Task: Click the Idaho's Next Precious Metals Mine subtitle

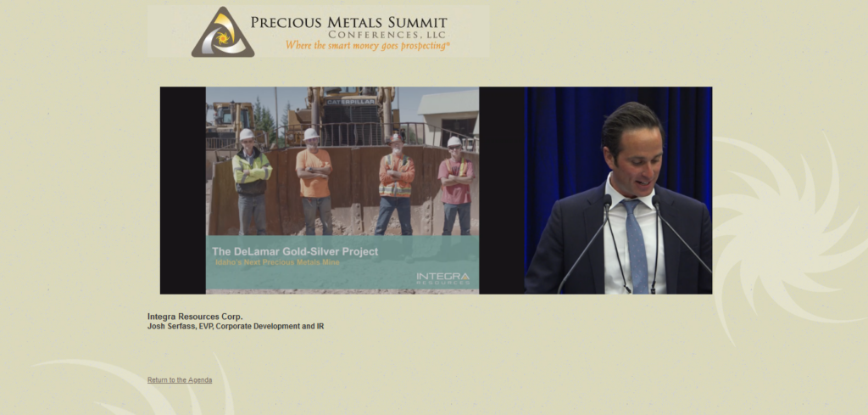Action: (270, 264)
